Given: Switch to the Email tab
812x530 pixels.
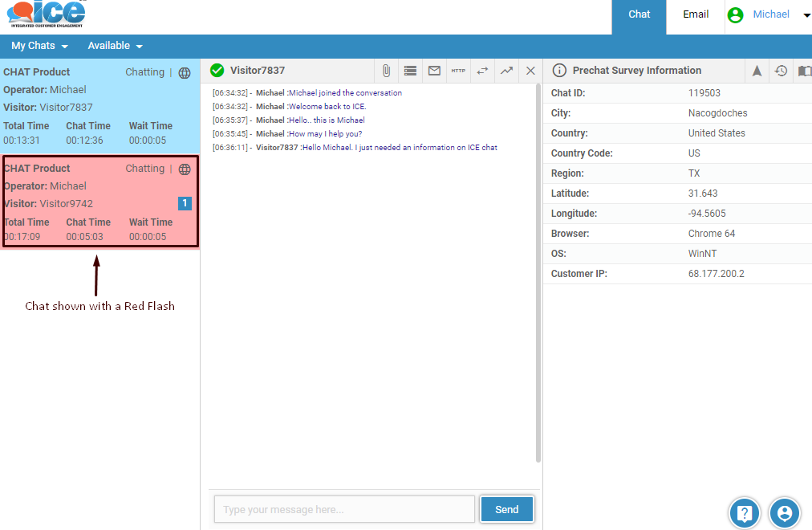Looking at the screenshot, I should (x=696, y=14).
